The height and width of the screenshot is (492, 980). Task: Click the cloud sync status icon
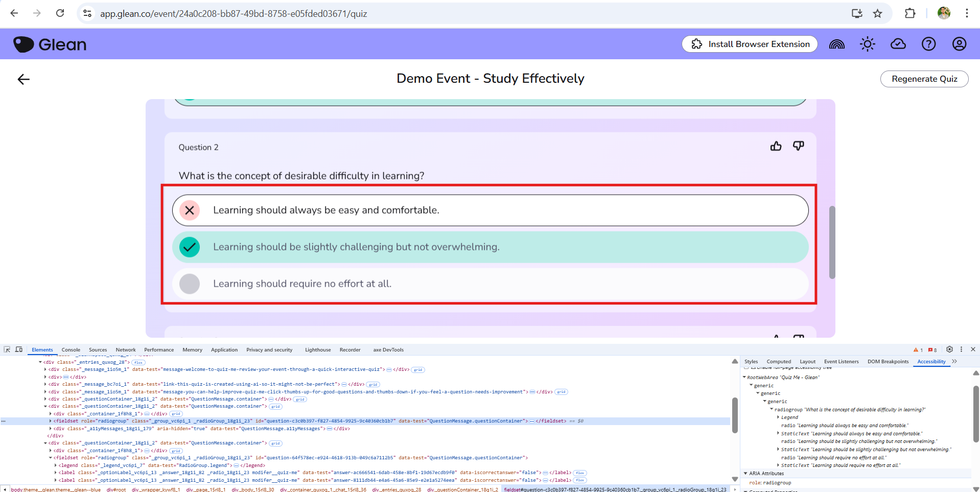(x=898, y=44)
